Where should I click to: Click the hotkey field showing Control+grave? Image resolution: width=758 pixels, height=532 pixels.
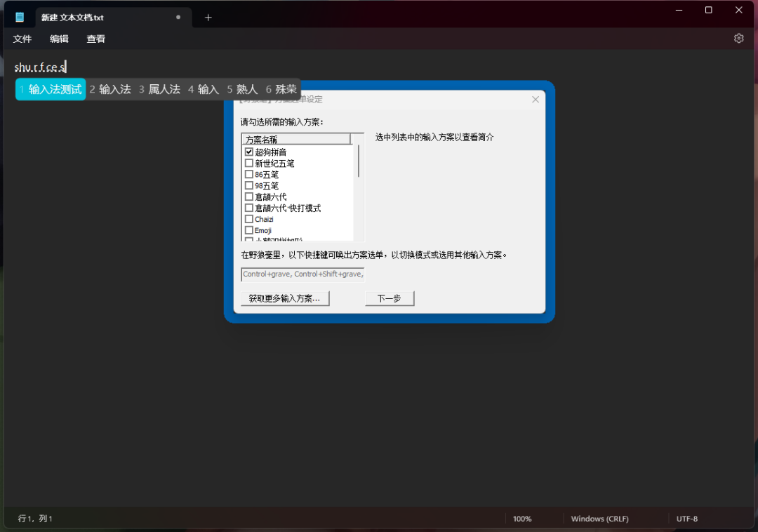point(302,274)
